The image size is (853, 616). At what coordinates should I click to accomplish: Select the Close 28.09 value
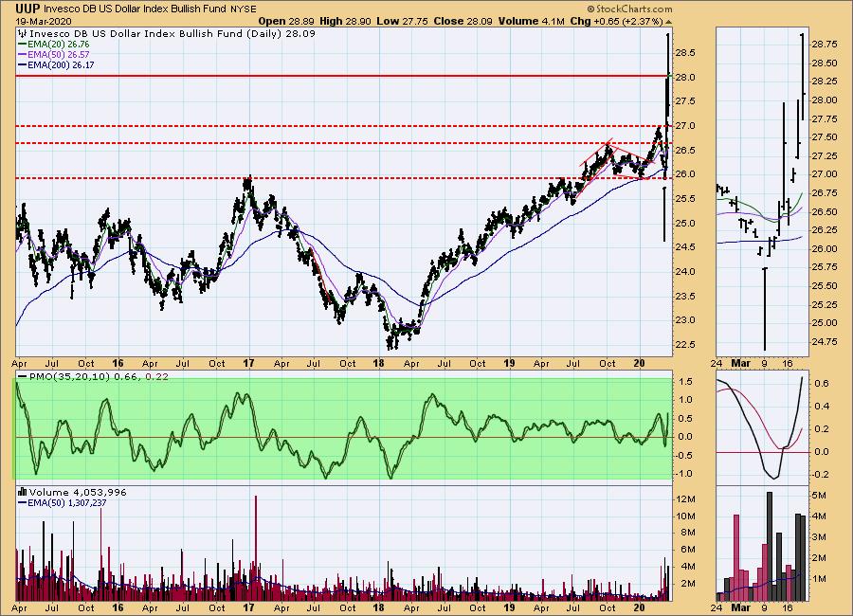click(x=463, y=21)
